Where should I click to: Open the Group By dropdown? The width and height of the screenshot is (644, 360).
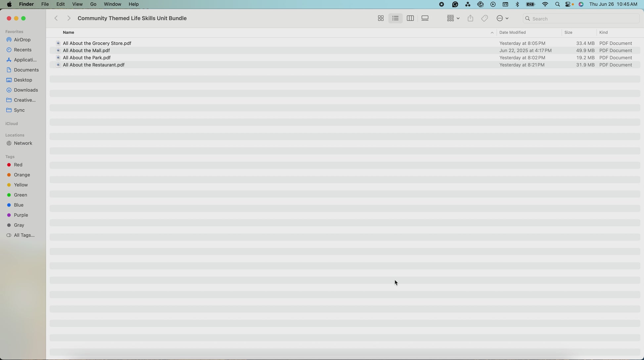click(453, 19)
